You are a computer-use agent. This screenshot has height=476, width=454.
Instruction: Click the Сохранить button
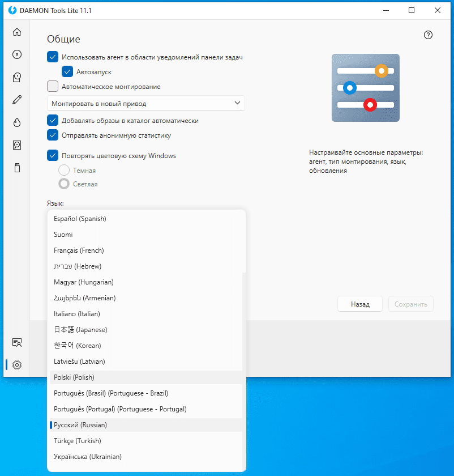[411, 304]
